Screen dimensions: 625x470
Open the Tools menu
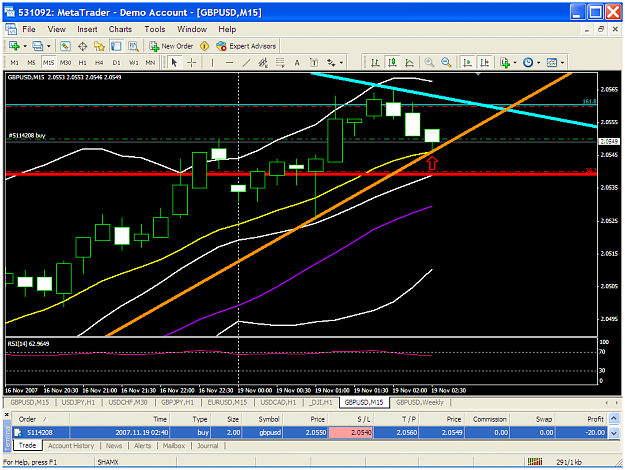[x=155, y=29]
